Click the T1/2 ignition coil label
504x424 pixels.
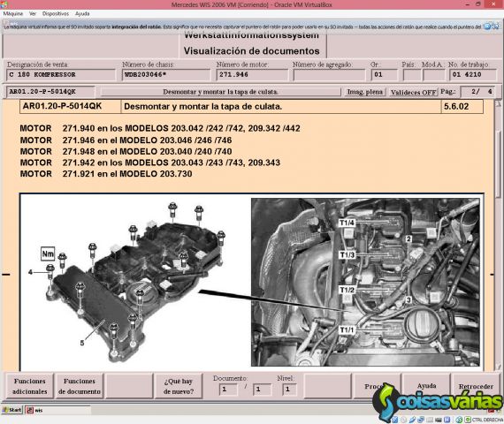(x=347, y=290)
